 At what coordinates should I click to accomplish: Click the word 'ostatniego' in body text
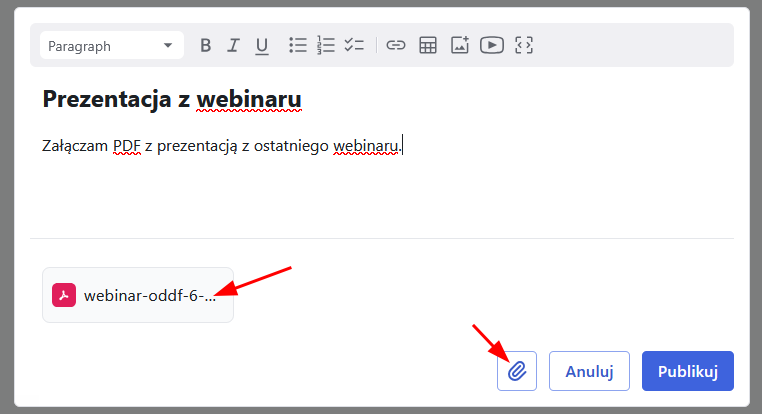coord(291,146)
